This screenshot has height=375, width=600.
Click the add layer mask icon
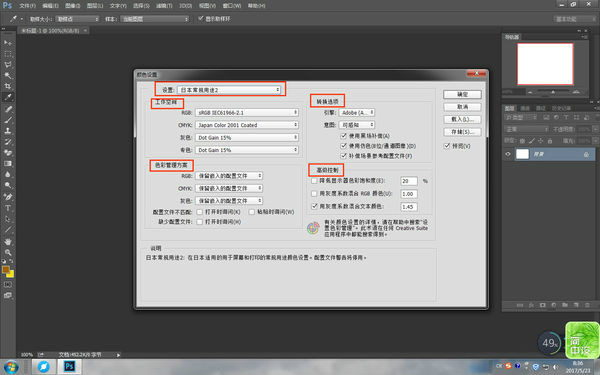pyautogui.click(x=543, y=305)
